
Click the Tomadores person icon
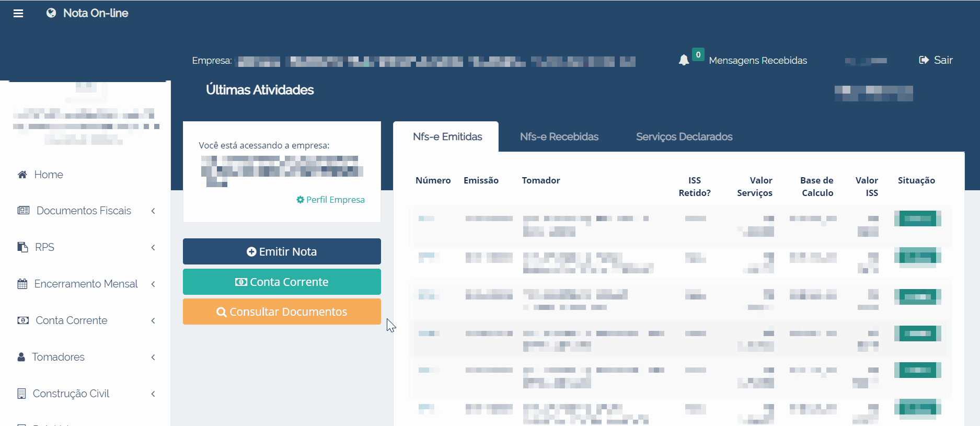click(21, 357)
